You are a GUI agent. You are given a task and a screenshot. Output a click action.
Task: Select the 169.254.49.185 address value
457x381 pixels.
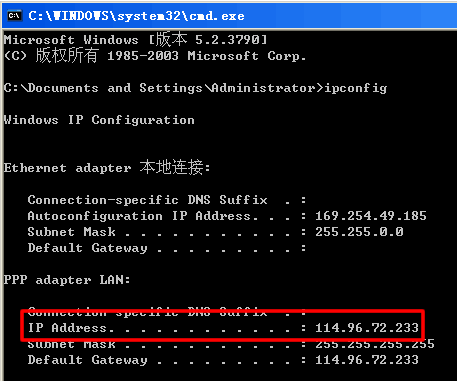click(371, 216)
